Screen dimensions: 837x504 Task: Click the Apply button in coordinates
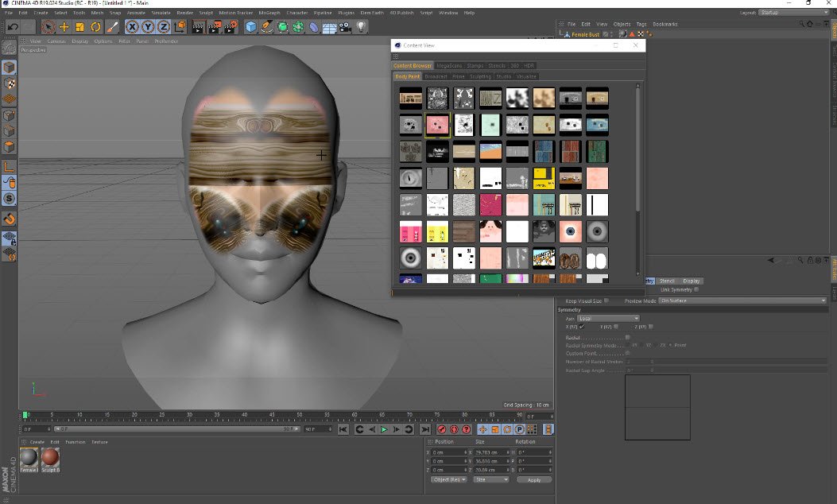[x=533, y=480]
